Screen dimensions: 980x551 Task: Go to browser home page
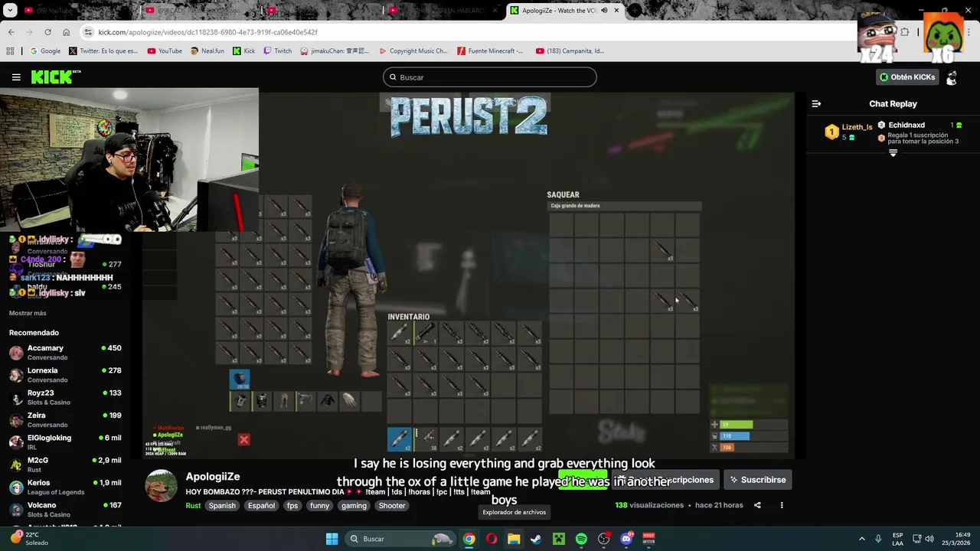(66, 32)
